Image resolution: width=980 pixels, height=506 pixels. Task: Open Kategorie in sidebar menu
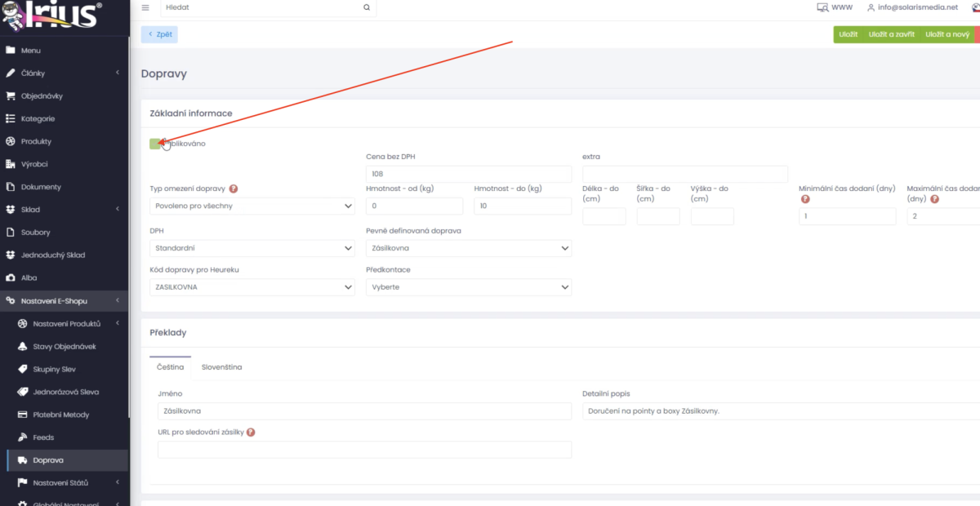tap(38, 119)
